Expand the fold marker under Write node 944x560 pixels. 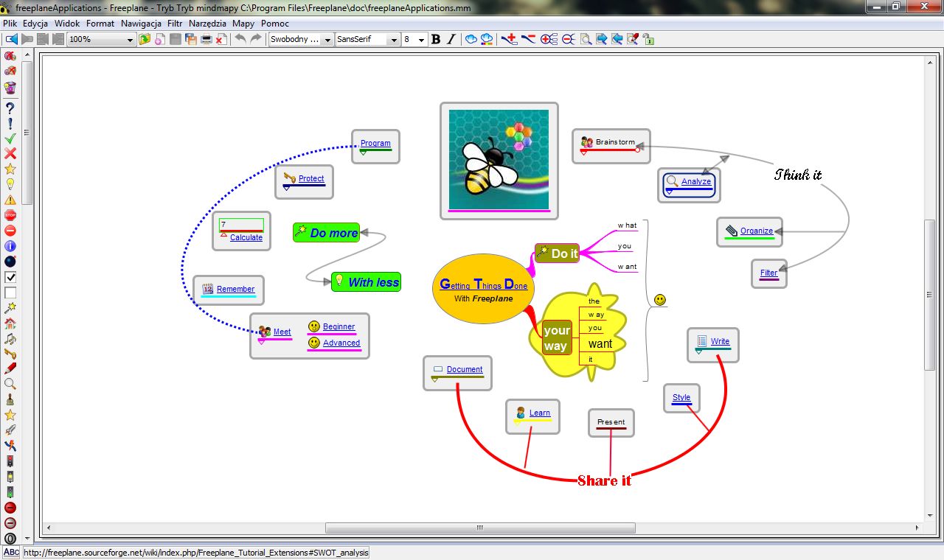(x=699, y=351)
